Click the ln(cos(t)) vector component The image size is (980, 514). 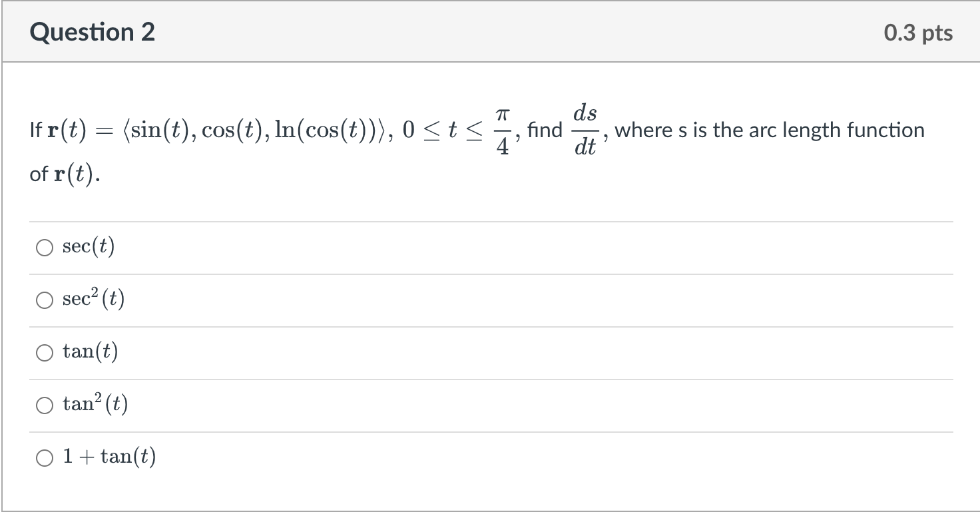[332, 130]
